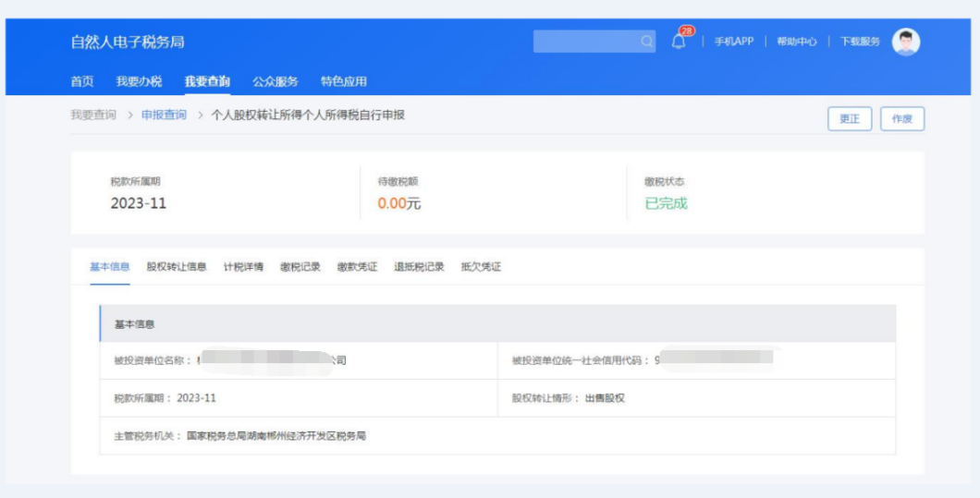This screenshot has height=498, width=980.
Task: Switch to the 缴款凭证 tab
Action: point(357,267)
